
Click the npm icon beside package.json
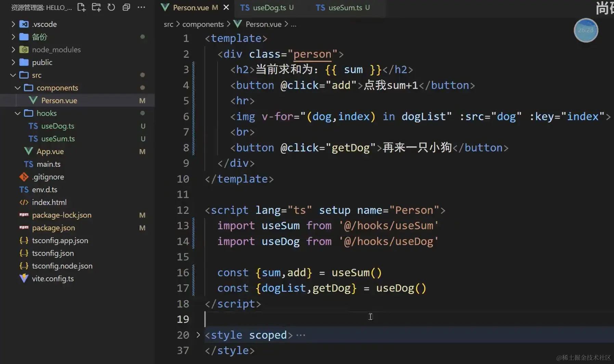[24, 227]
